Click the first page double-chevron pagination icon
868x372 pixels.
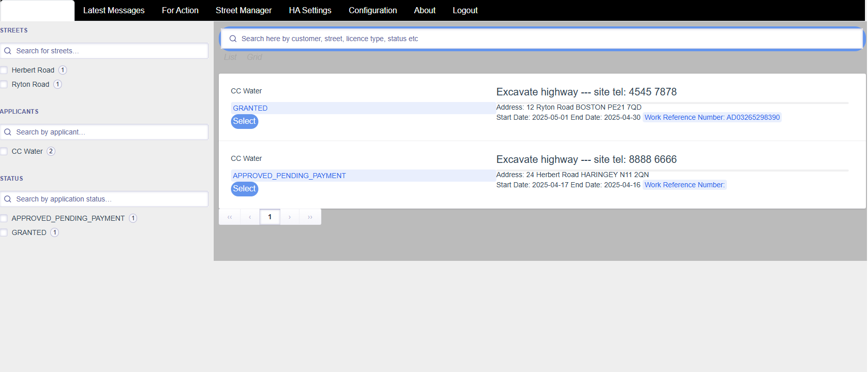pyautogui.click(x=229, y=217)
